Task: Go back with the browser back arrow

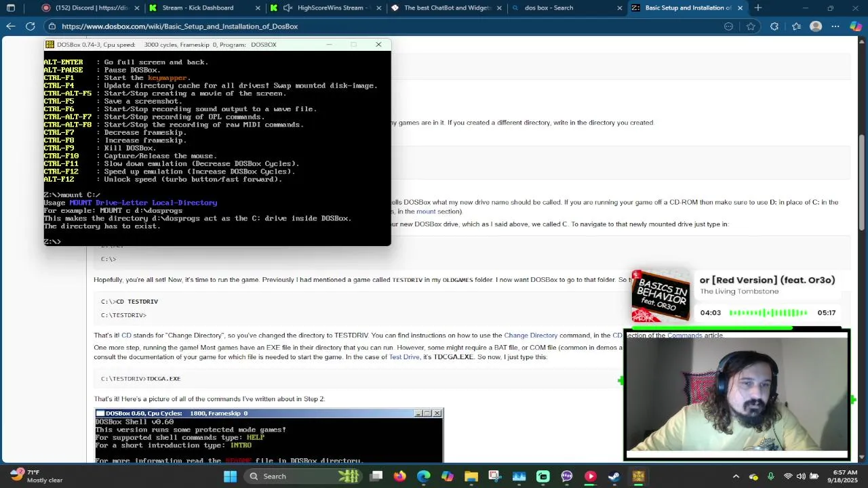Action: (11, 26)
